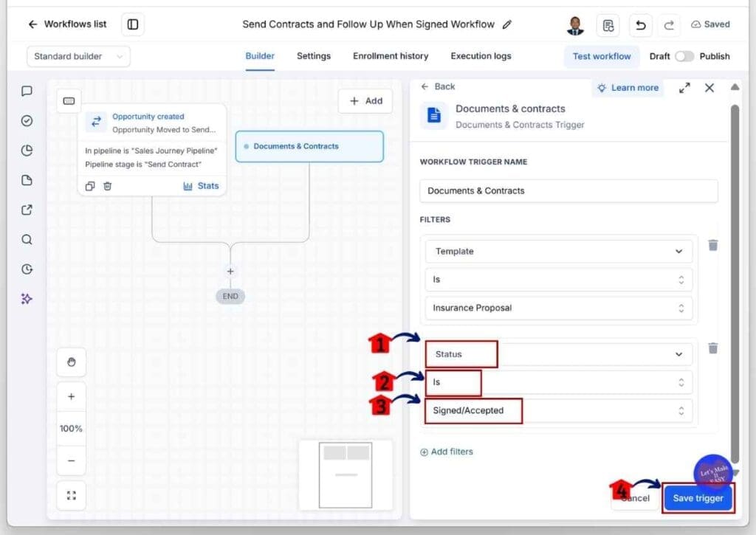756x535 pixels.
Task: Click the Test workflow button
Action: [x=601, y=56]
